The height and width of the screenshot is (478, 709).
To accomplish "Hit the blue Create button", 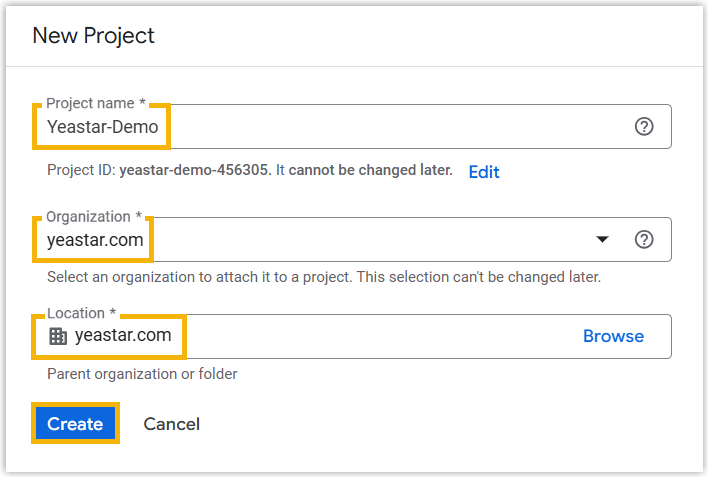I will [75, 424].
